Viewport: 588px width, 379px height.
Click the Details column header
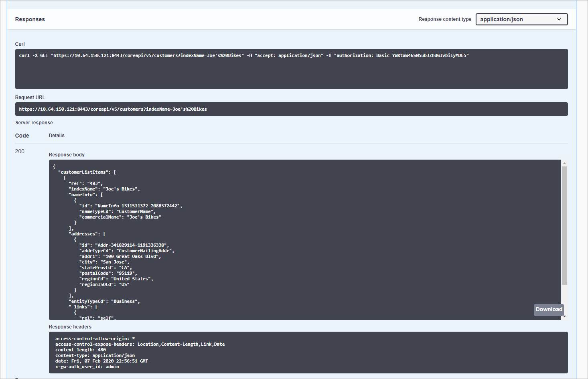pyautogui.click(x=56, y=135)
